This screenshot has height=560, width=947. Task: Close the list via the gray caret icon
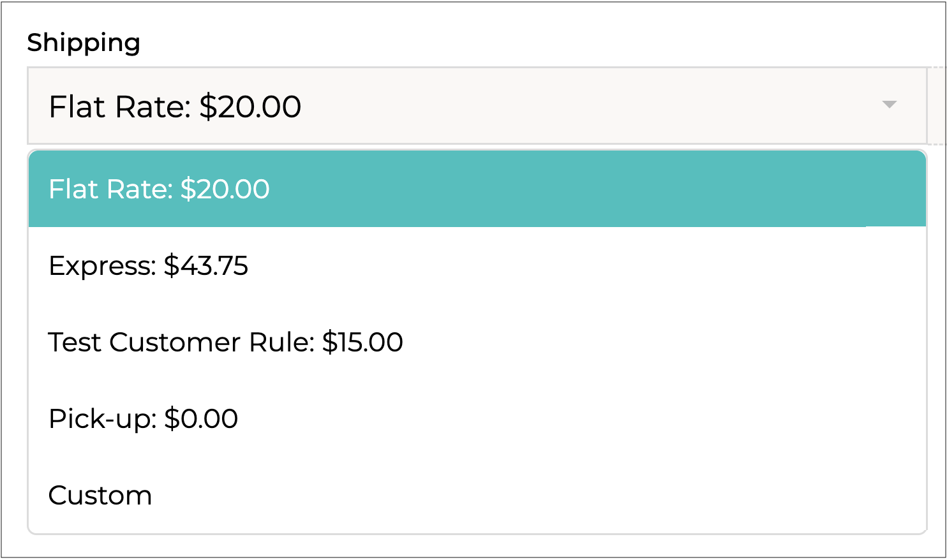click(889, 105)
